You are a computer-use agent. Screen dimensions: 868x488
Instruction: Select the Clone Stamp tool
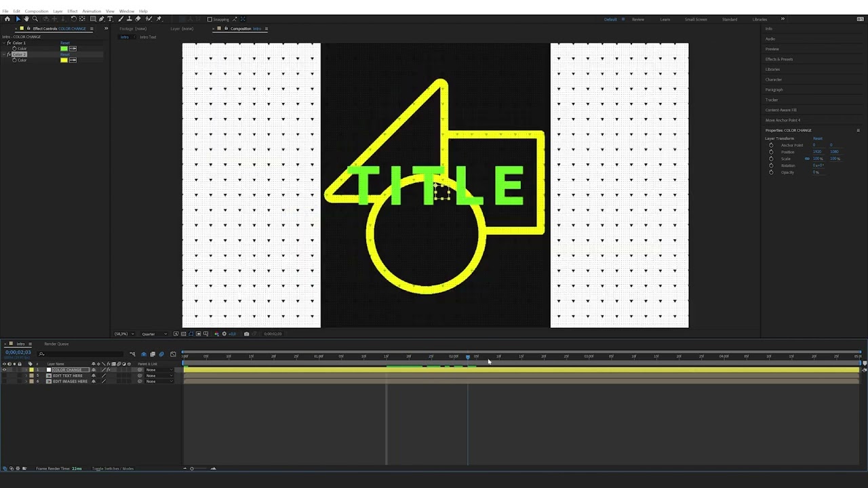(x=130, y=19)
